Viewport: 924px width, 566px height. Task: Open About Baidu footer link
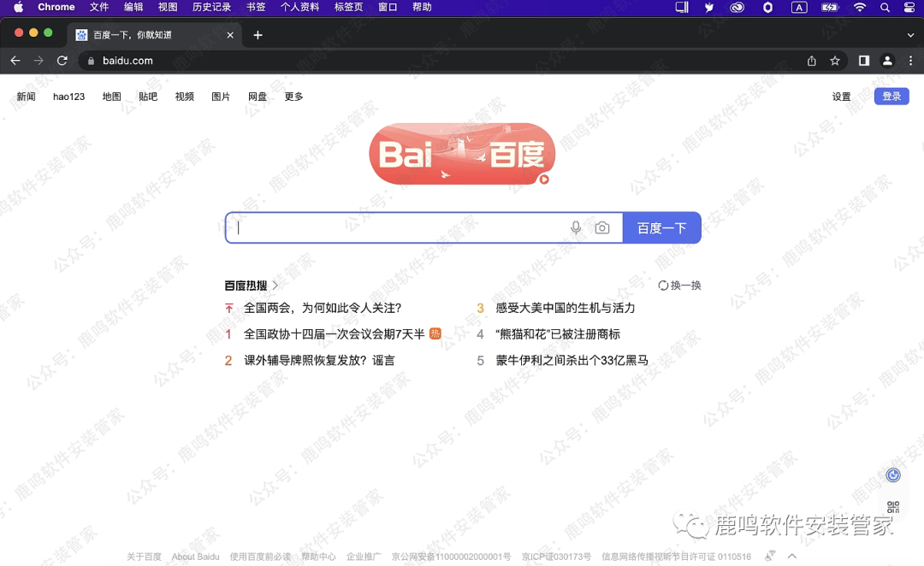click(x=196, y=557)
